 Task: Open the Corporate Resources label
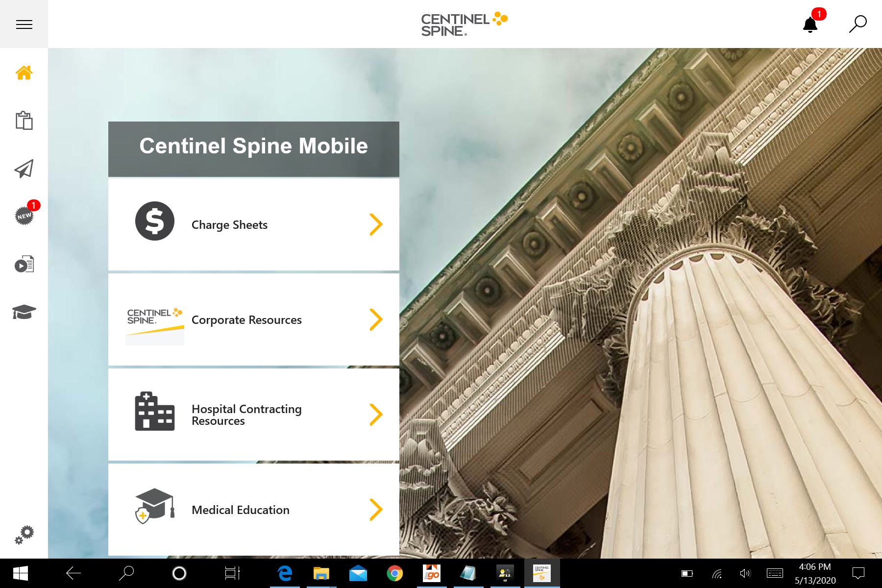tap(246, 320)
